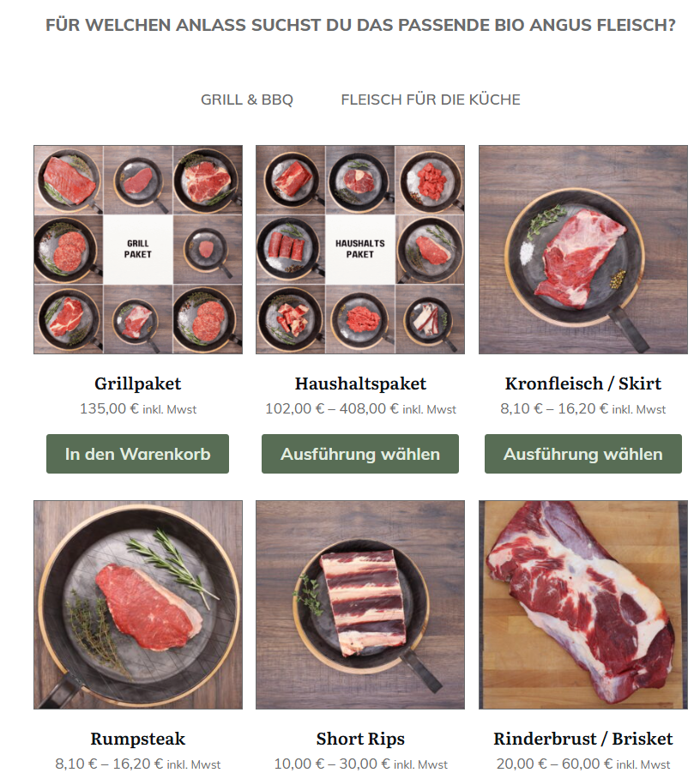The image size is (700, 779).
Task: Open the GRILL & BBQ tab
Action: (246, 100)
